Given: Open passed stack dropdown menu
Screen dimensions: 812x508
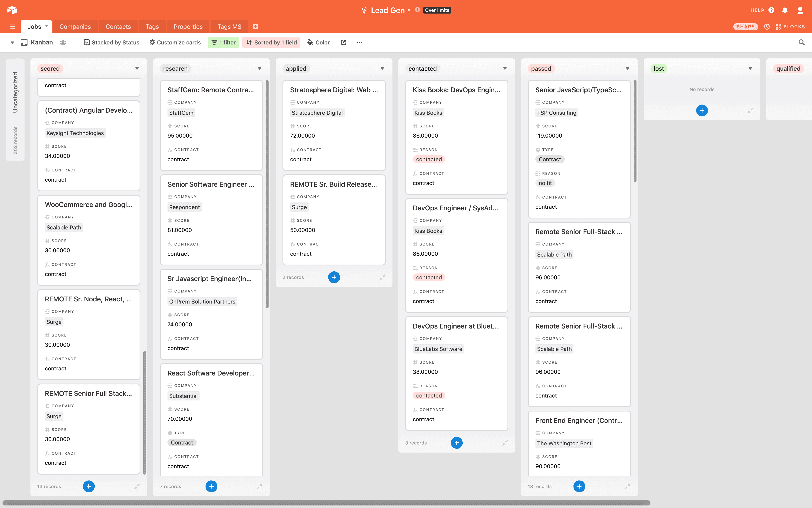Looking at the screenshot, I should pos(627,69).
